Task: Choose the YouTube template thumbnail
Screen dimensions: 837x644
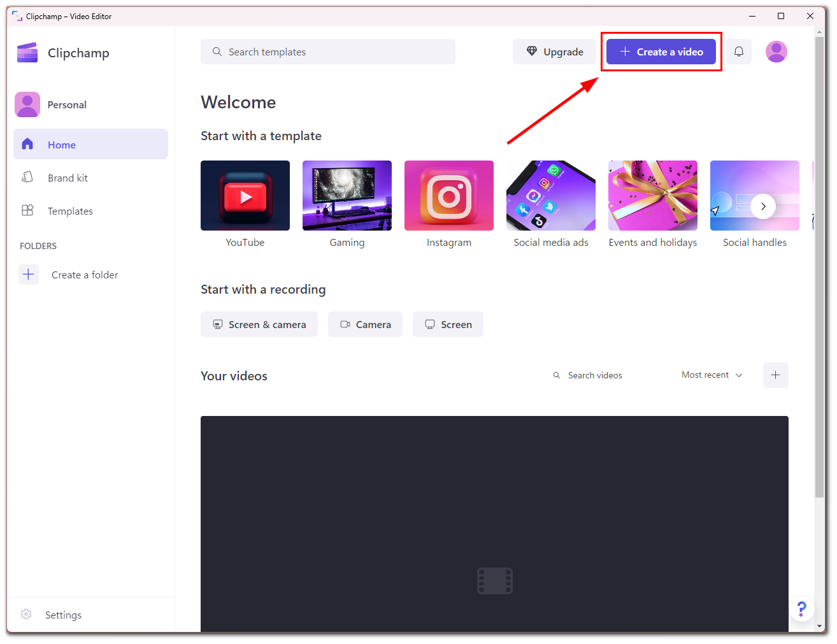Action: pos(245,196)
